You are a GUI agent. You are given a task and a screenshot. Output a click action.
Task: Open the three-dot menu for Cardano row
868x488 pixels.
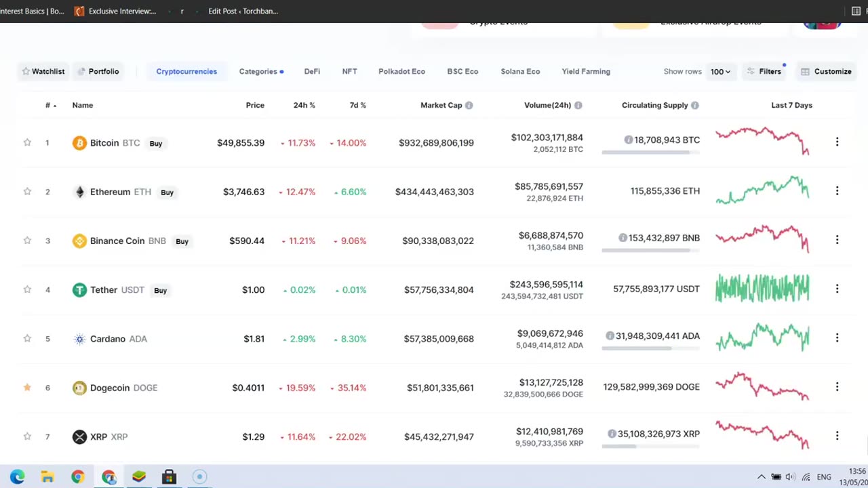coord(837,338)
